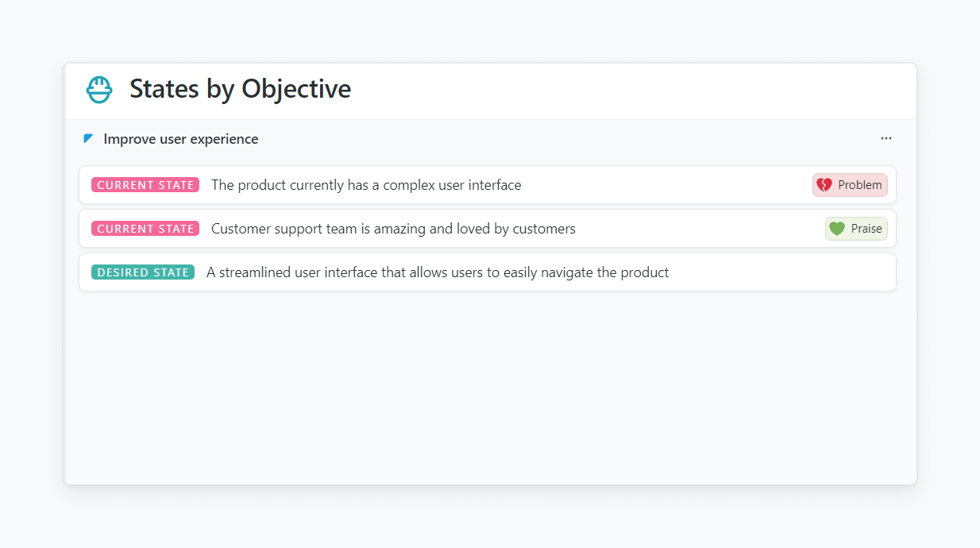Image resolution: width=980 pixels, height=548 pixels.
Task: Click the helmet icon beside the title
Action: pyautogui.click(x=99, y=90)
